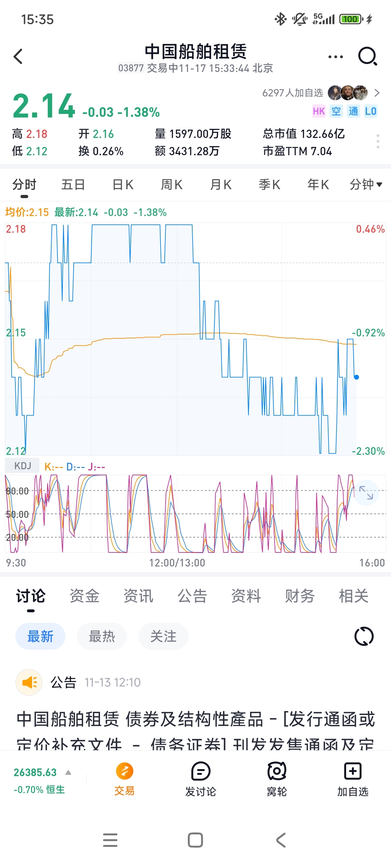The width and height of the screenshot is (391, 868).
Task: Expand index ticker with up triangle
Action: pos(68,772)
